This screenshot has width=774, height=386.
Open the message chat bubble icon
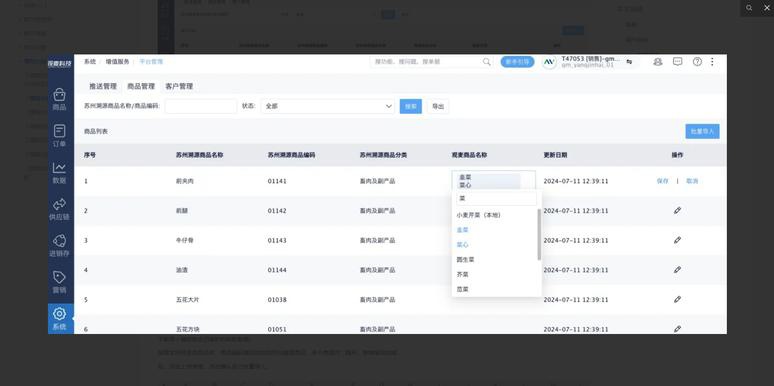click(x=678, y=62)
